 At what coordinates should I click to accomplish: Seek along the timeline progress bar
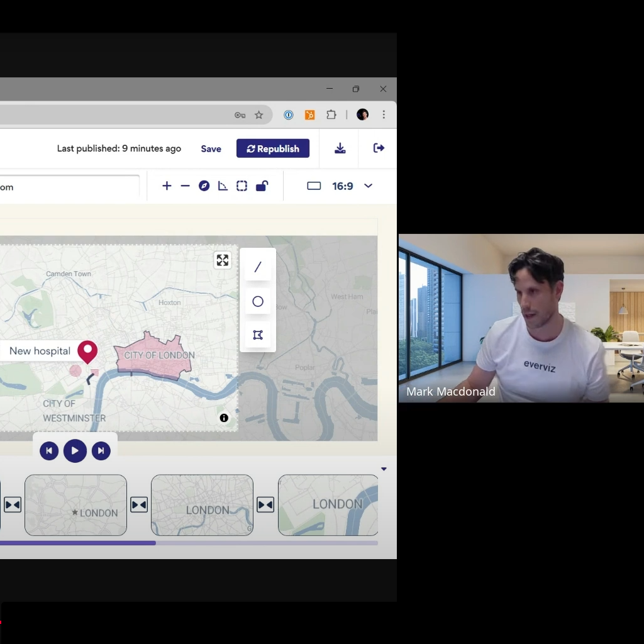pos(189,543)
